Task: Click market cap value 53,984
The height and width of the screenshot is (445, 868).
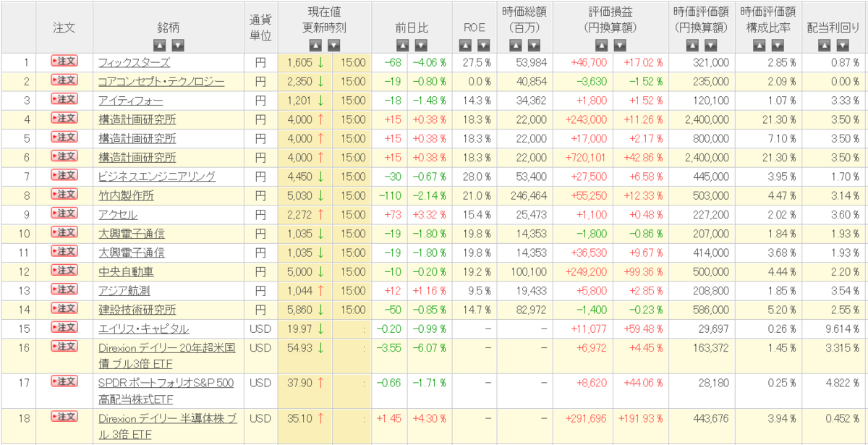Action: click(x=531, y=63)
